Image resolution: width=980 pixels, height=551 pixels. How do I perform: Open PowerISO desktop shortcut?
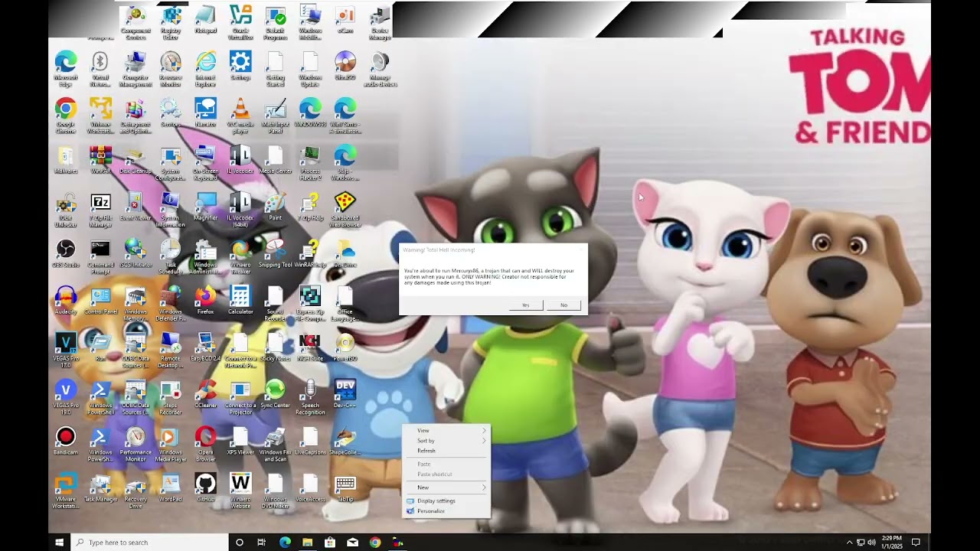coord(345,347)
